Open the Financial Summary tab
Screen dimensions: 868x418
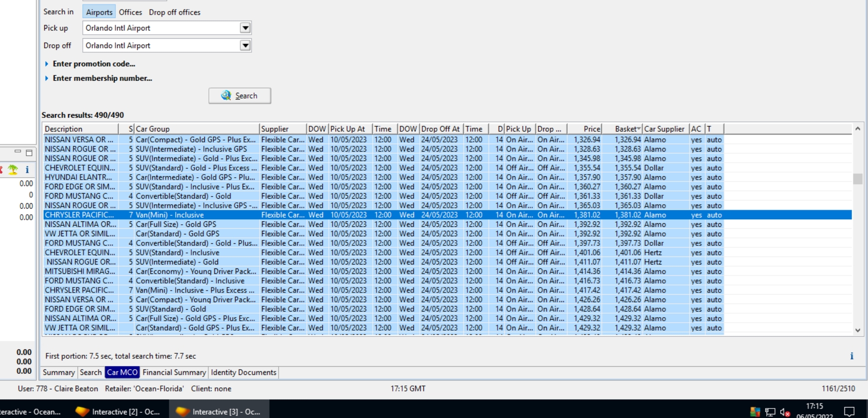coord(174,372)
